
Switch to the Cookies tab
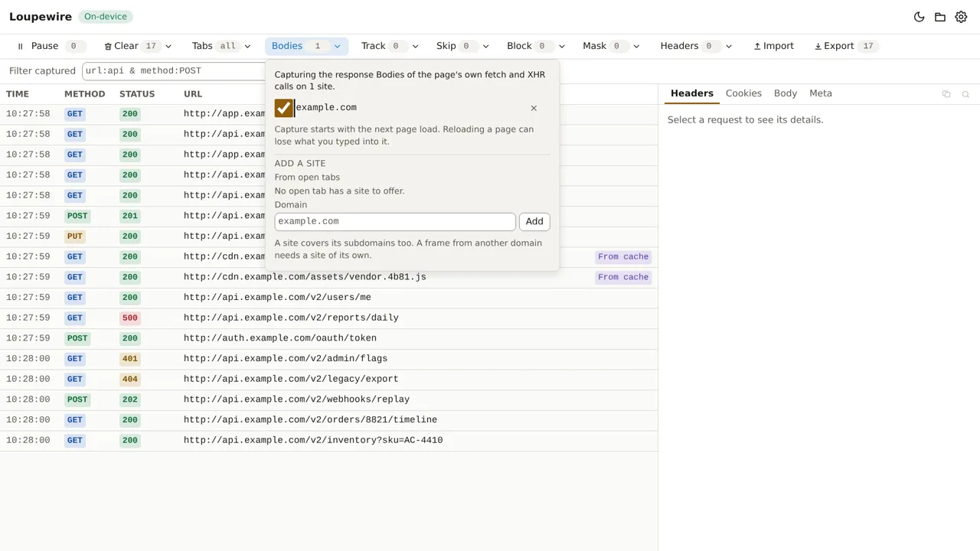point(743,93)
